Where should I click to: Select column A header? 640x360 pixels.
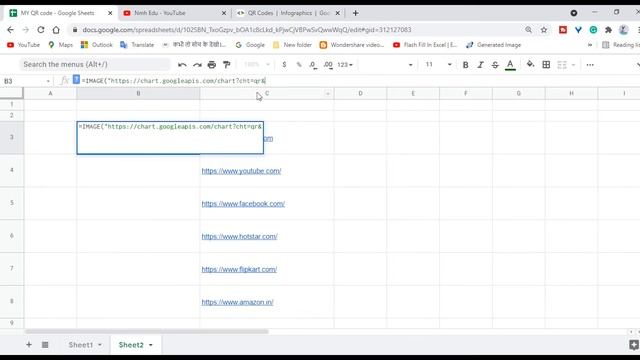50,93
